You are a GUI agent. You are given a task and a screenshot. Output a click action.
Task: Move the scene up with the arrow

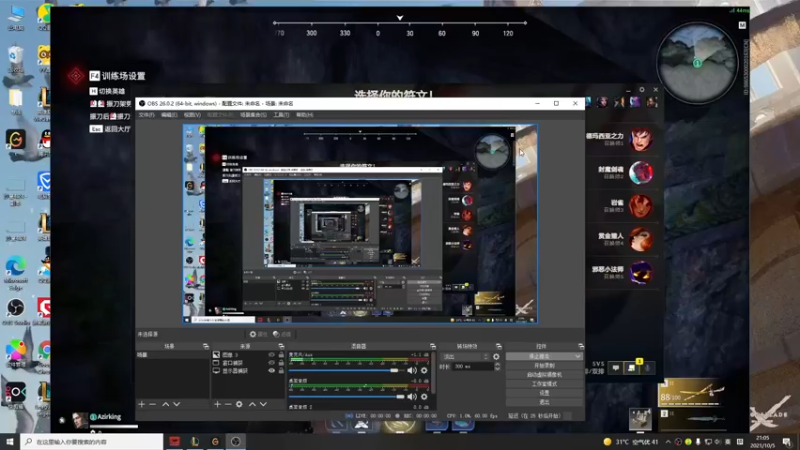pos(166,404)
